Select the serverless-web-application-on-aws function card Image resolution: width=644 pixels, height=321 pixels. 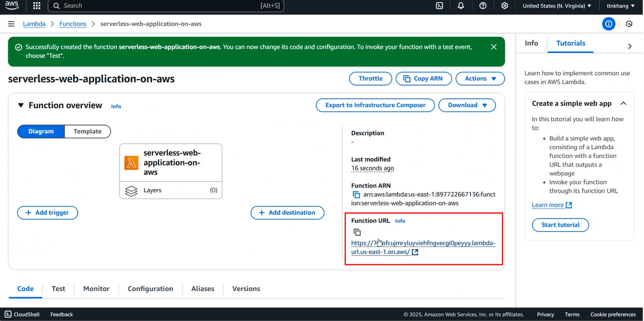[171, 162]
